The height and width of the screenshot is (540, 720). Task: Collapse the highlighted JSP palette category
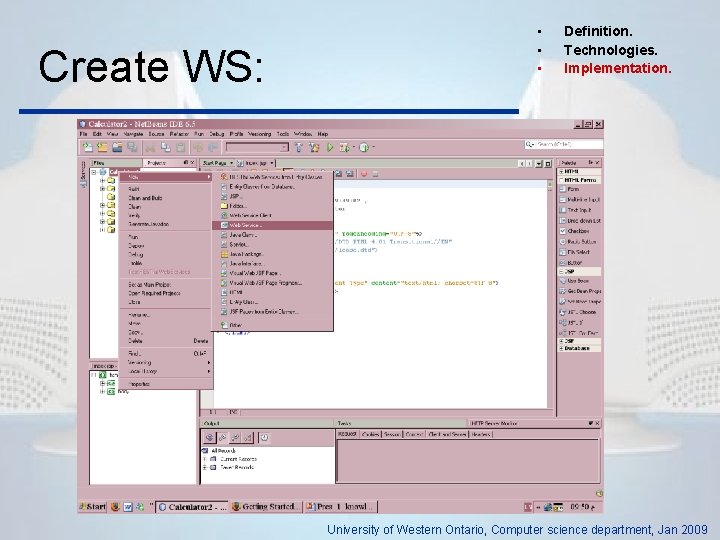coord(561,271)
